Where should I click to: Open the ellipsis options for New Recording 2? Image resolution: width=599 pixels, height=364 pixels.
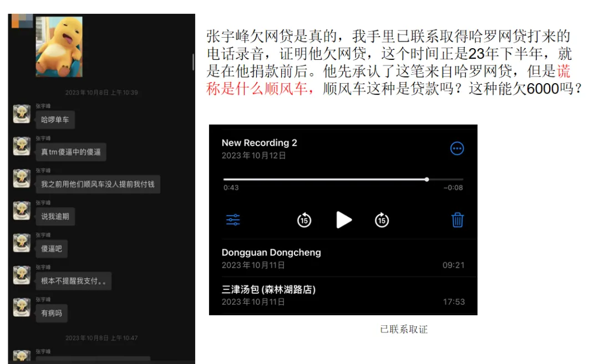[457, 148]
